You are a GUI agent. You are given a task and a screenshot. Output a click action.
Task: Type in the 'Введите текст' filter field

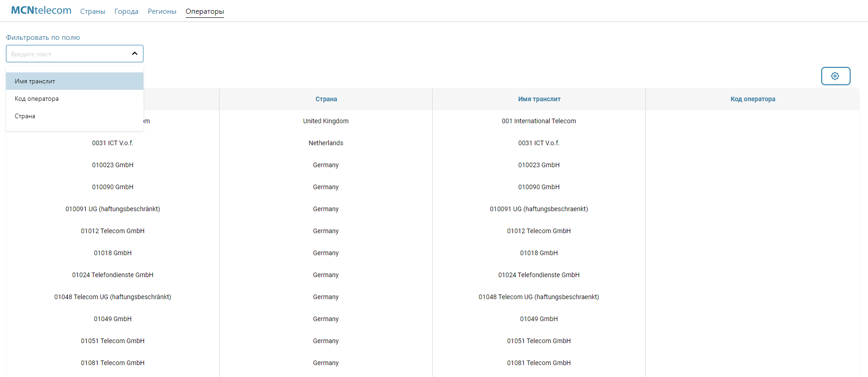tap(69, 54)
